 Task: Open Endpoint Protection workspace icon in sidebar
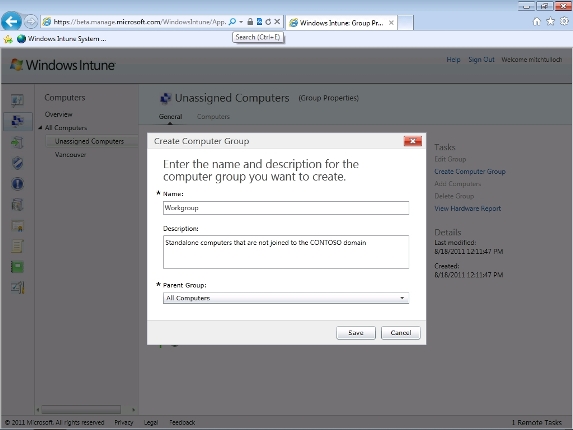pos(17,163)
